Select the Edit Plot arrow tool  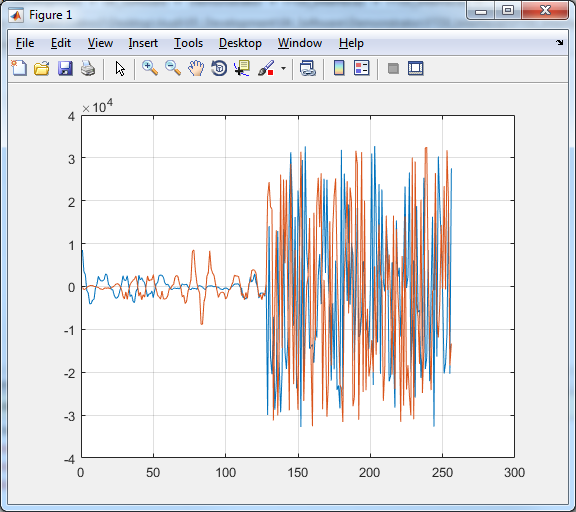click(120, 68)
